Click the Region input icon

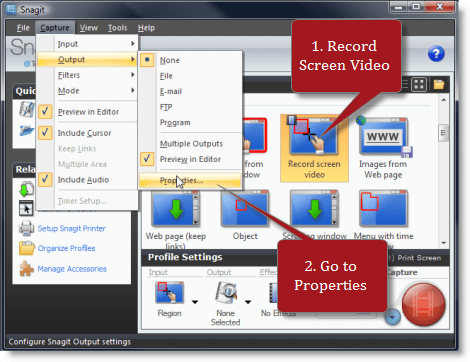pos(169,293)
